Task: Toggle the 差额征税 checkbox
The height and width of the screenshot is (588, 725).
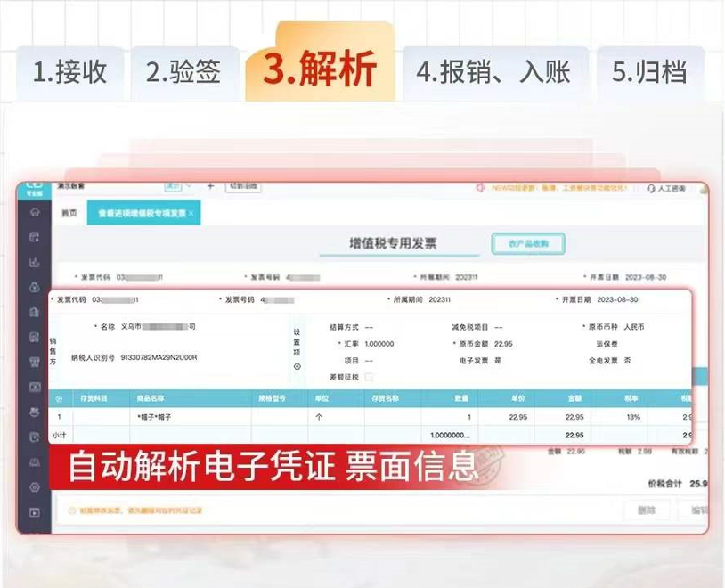Action: click(370, 377)
